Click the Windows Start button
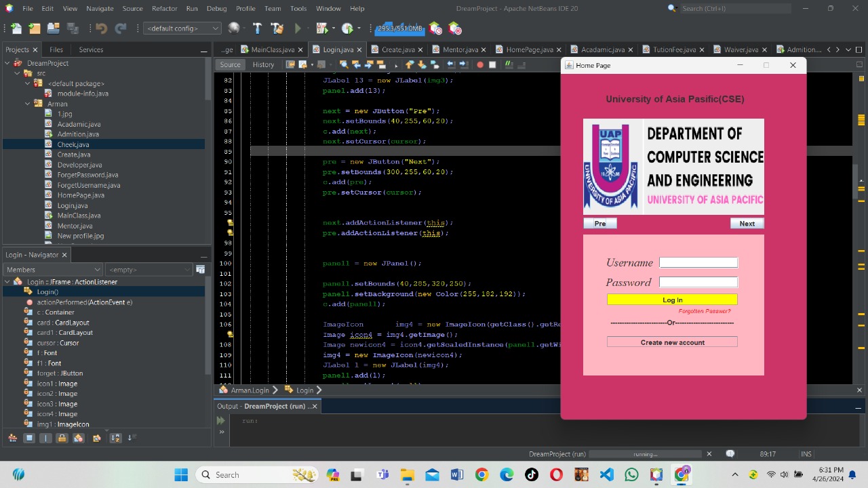 [181, 474]
